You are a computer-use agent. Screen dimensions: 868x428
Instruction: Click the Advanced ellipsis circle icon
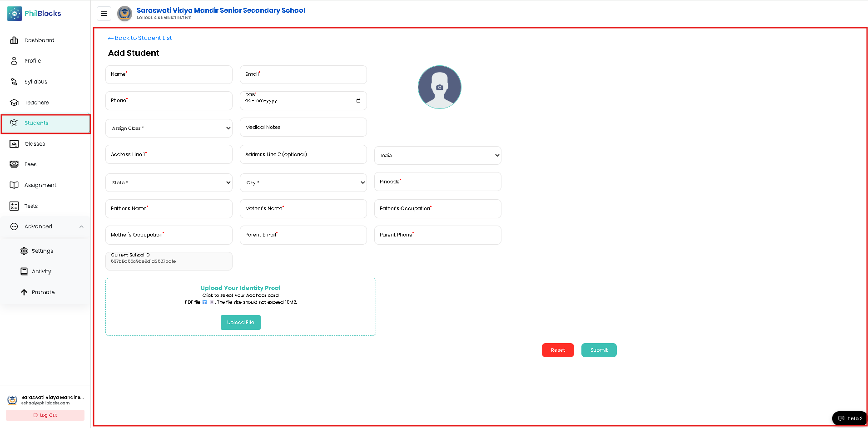(x=14, y=226)
